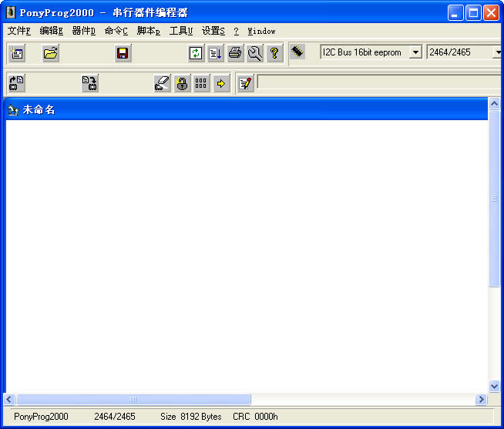The height and width of the screenshot is (429, 504).
Task: Click the Reload files green icon
Action: pos(197,53)
